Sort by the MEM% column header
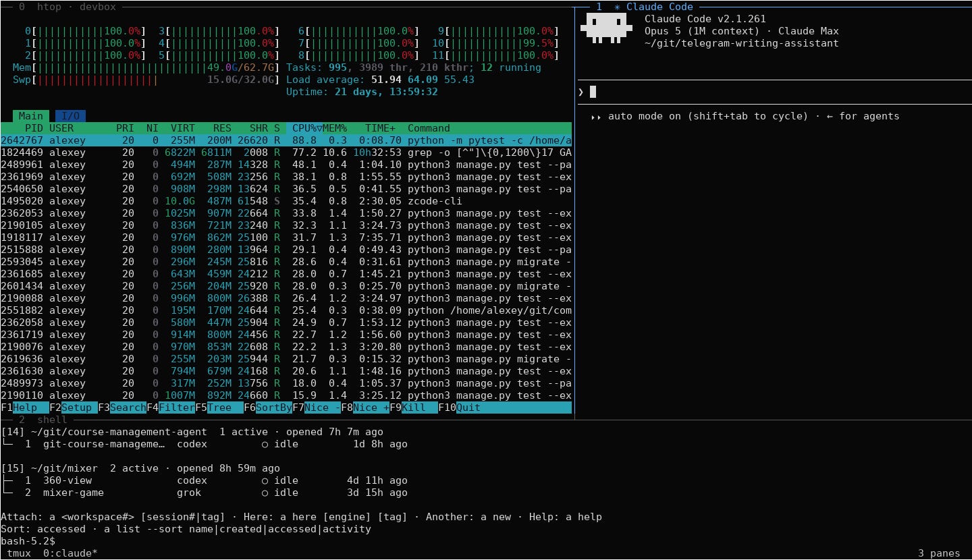 pos(334,128)
